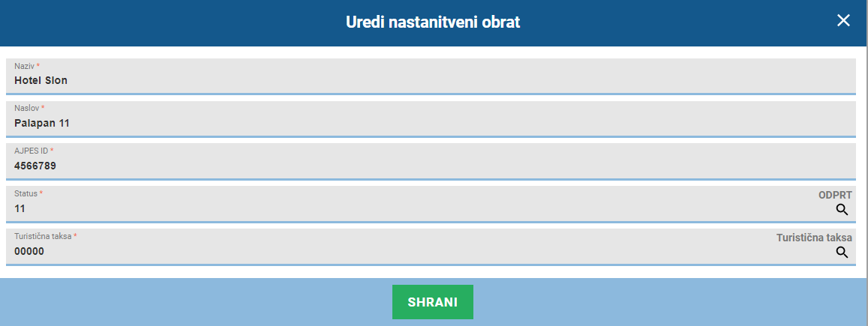This screenshot has height=326, width=868.
Task: Place cursor on the Hotel Slon text
Action: 41,81
